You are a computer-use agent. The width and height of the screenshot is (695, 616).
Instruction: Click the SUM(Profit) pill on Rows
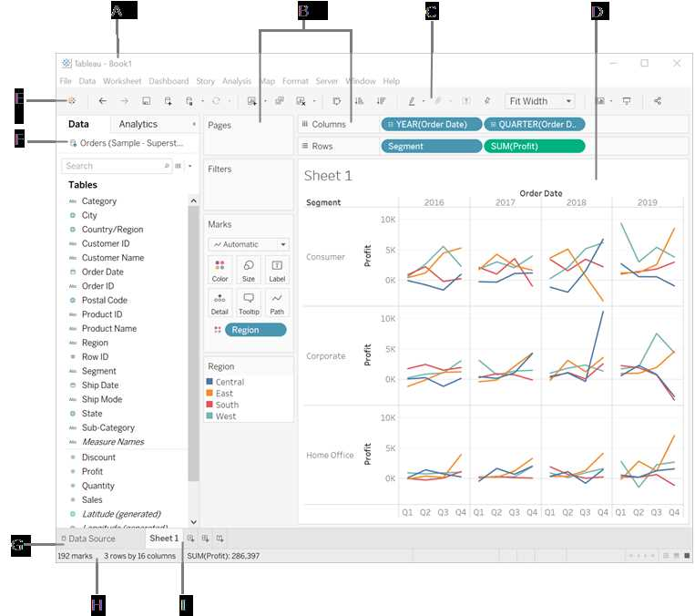tap(534, 146)
